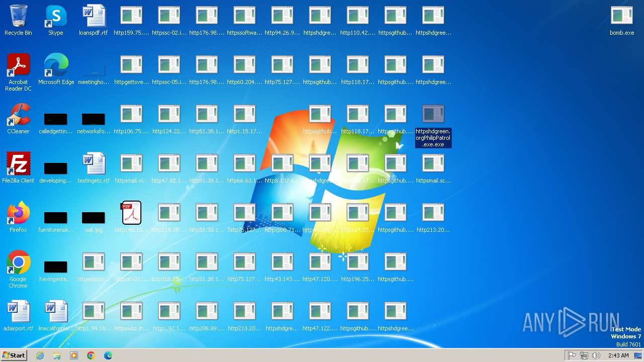Select the httpssiscon file icon
644x362 pixels.
coord(94,266)
